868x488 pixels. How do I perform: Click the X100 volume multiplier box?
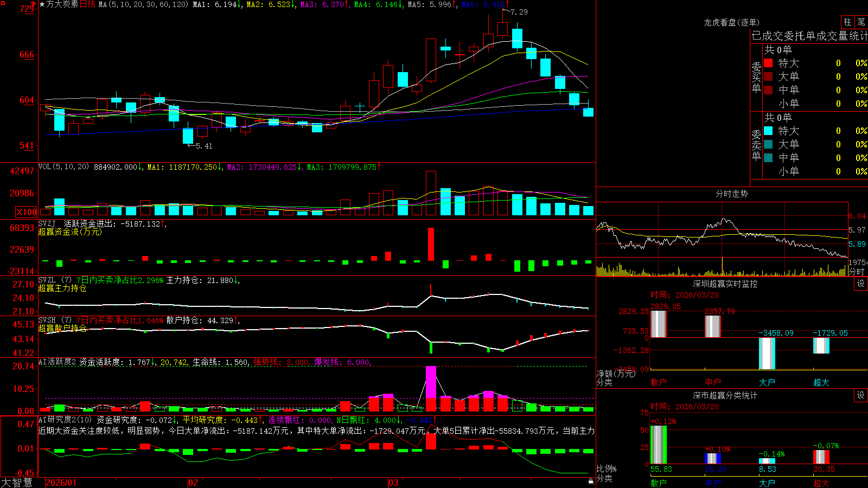point(27,212)
